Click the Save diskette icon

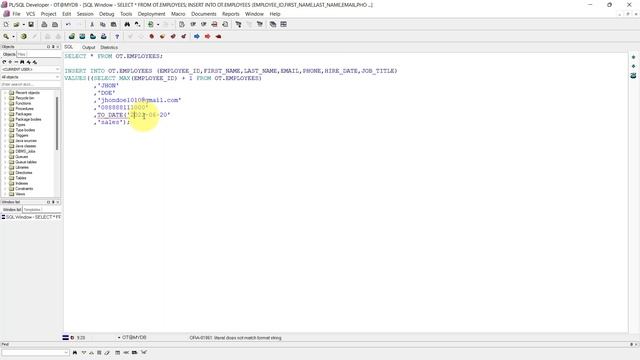pyautogui.click(x=31, y=24)
